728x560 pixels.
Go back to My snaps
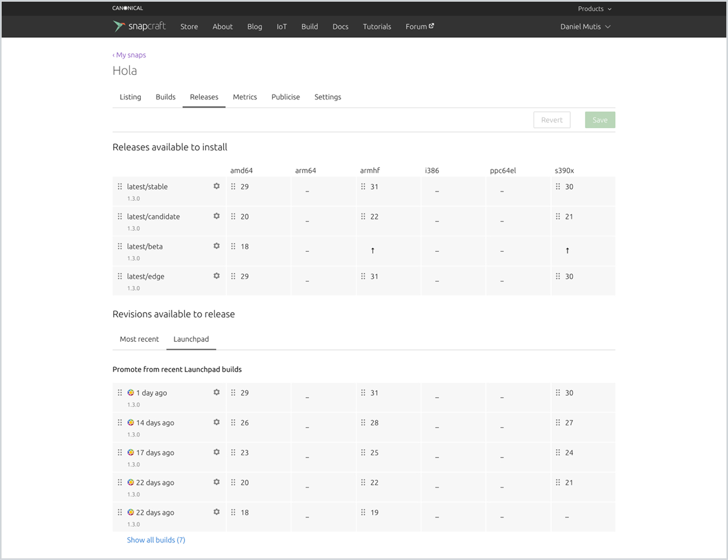pos(129,55)
